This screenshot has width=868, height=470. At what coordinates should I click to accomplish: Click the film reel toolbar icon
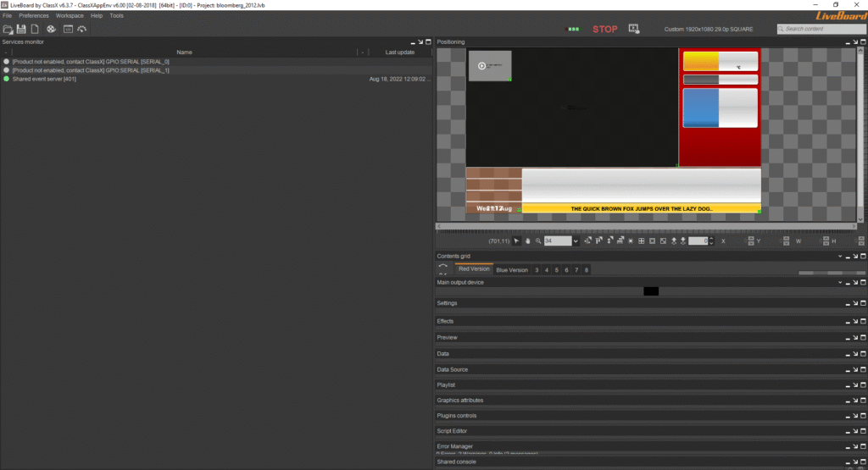[51, 30]
